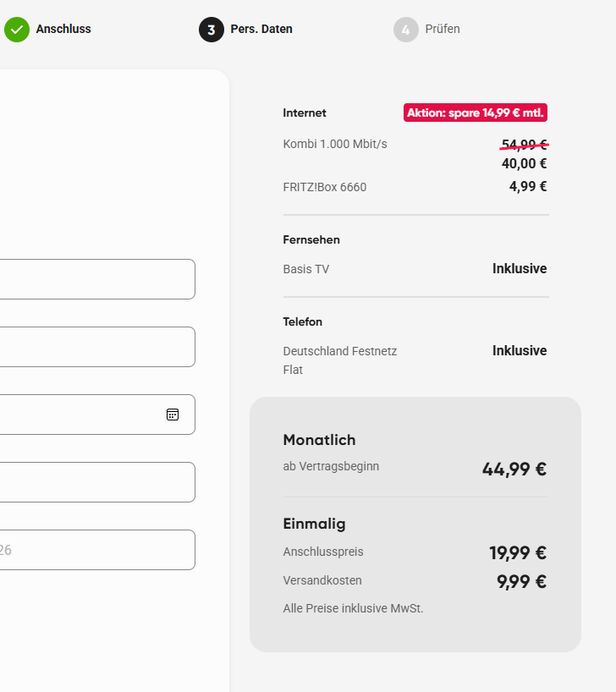Focus the date input field with calendar icon
Image resolution: width=616 pixels, height=692 pixels.
click(x=85, y=415)
